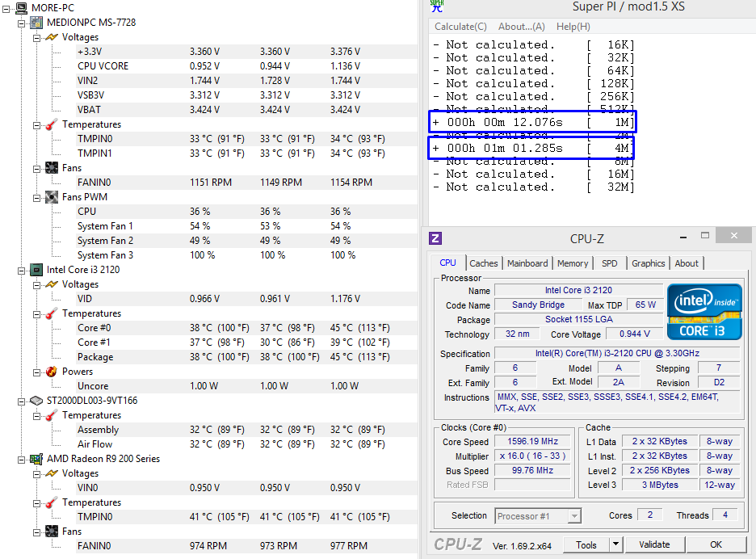The image size is (756, 559).
Task: Click the CPU-Z purple Z title icon
Action: [x=435, y=238]
